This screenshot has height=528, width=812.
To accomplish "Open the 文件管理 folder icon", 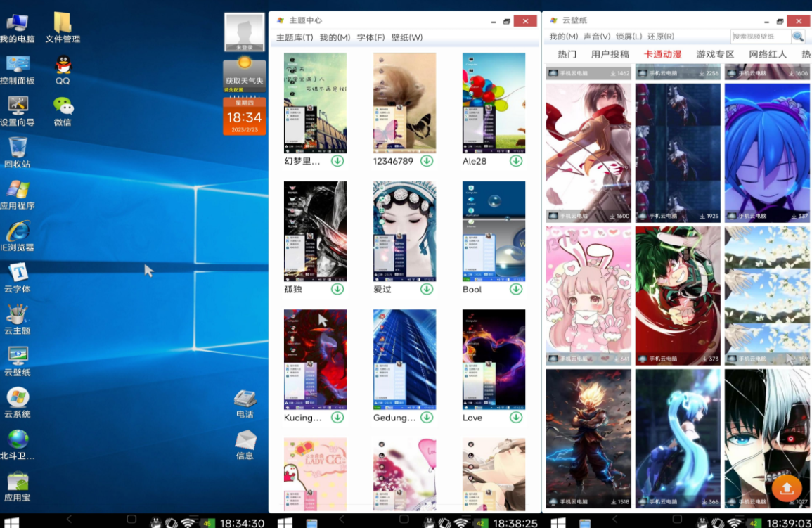I will (x=62, y=28).
